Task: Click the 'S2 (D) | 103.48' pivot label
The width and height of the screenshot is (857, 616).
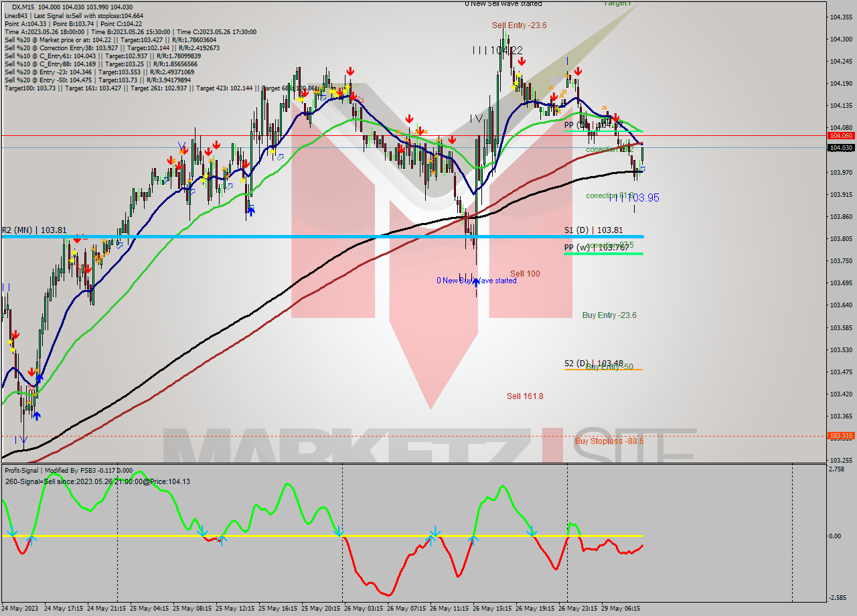Action: coord(593,364)
